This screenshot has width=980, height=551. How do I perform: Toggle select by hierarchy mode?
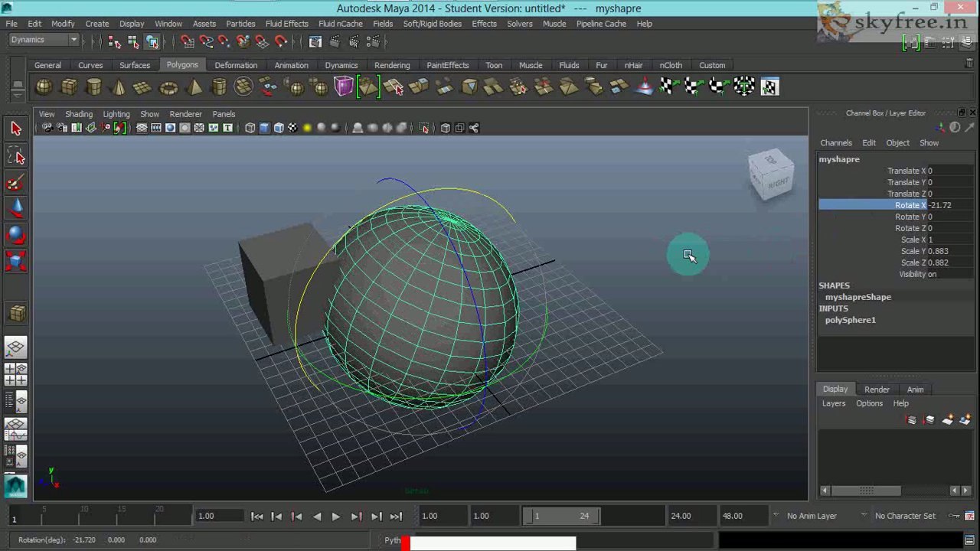point(114,41)
